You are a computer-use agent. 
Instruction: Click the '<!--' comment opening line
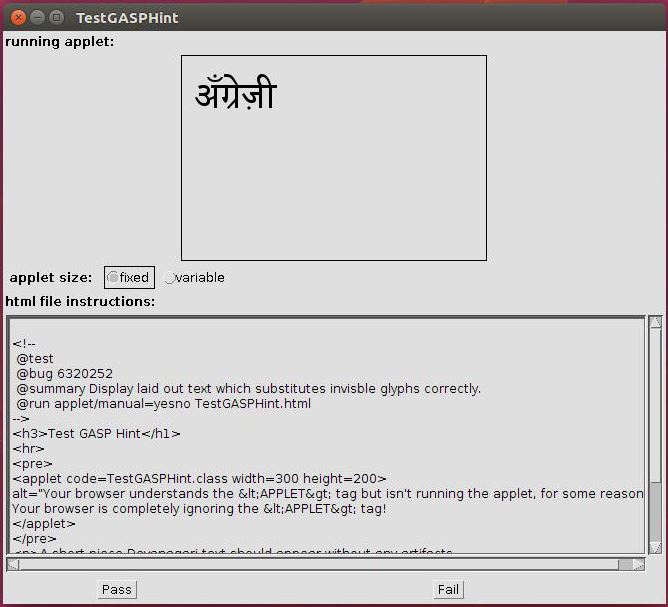tap(24, 343)
